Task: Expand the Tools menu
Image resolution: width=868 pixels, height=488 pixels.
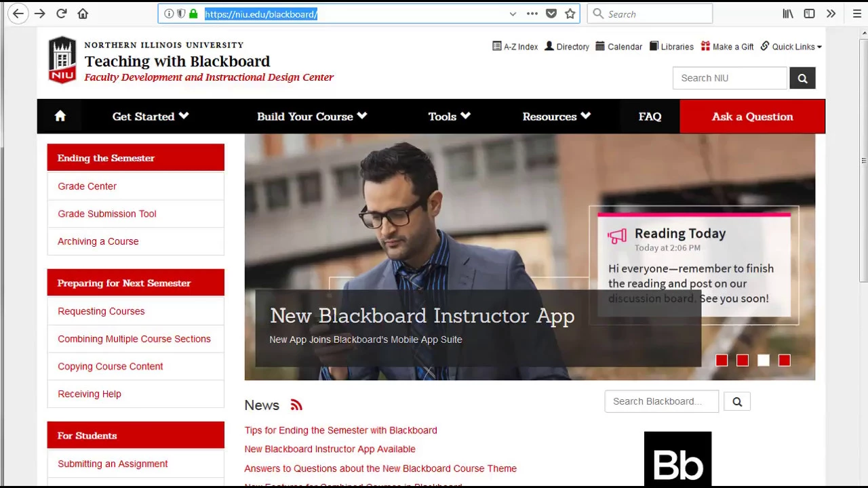Action: click(449, 117)
